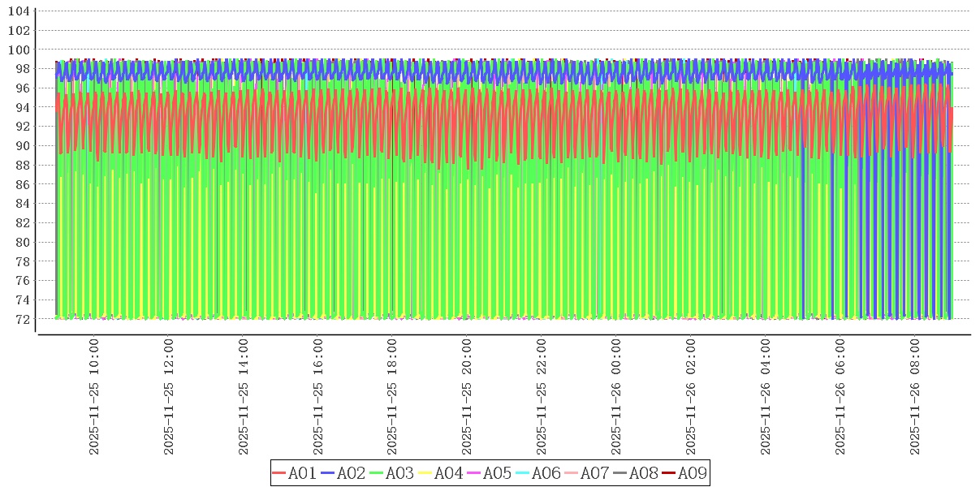The height and width of the screenshot is (487, 980).
Task: Click the 90 y-axis value label
Action: (x=23, y=146)
